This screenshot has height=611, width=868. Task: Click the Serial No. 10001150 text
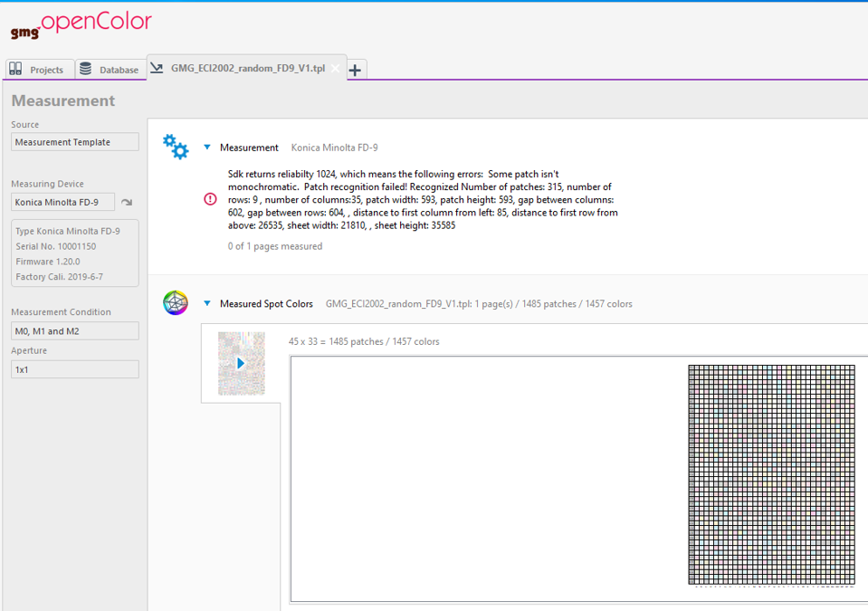click(x=55, y=246)
